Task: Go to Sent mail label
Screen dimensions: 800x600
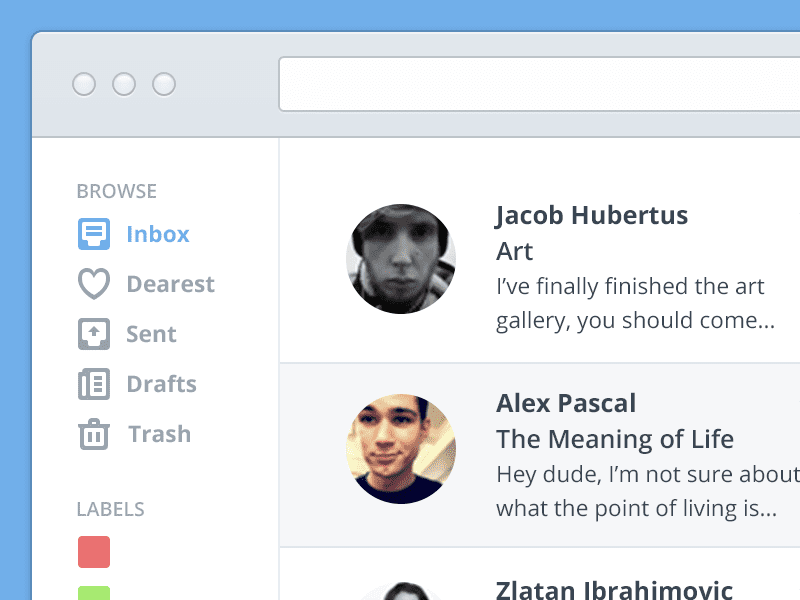Action: pyautogui.click(x=152, y=334)
